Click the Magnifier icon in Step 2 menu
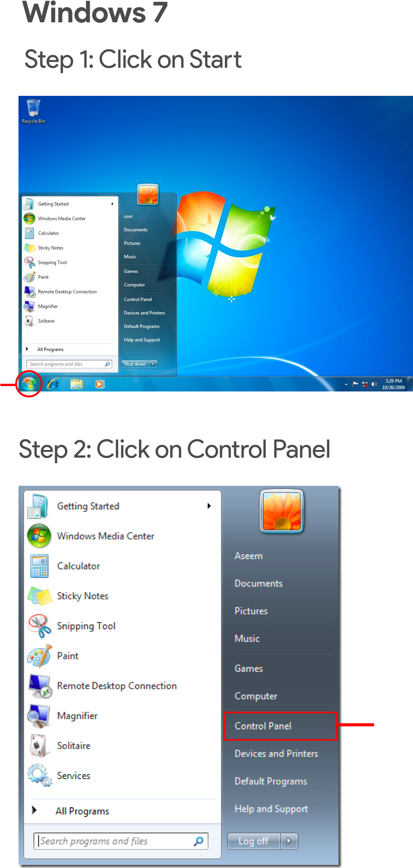This screenshot has height=868, width=413. click(x=39, y=716)
